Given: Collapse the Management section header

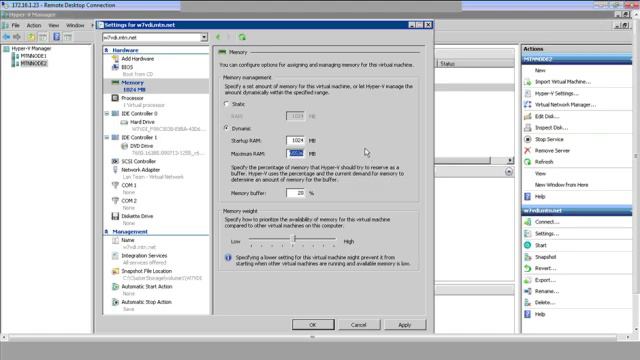Looking at the screenshot, I should [x=107, y=231].
